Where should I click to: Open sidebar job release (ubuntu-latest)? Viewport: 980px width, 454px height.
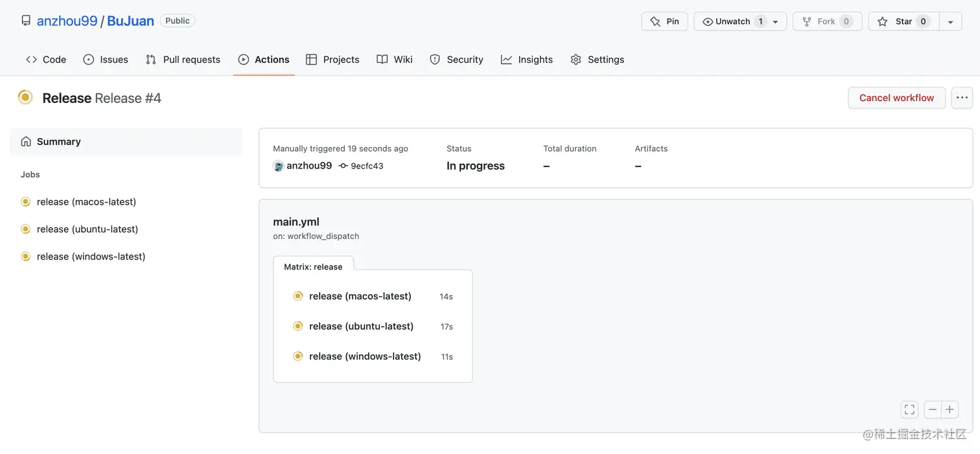coord(87,229)
